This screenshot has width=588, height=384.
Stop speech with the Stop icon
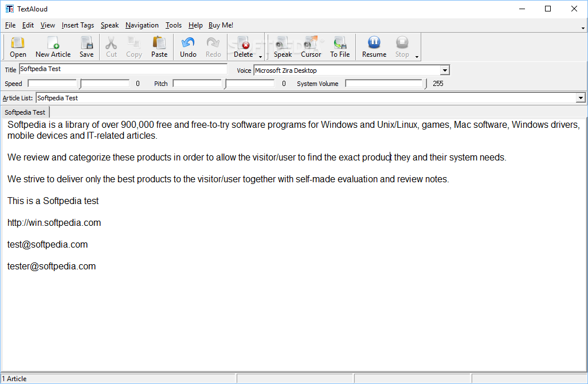coord(402,47)
